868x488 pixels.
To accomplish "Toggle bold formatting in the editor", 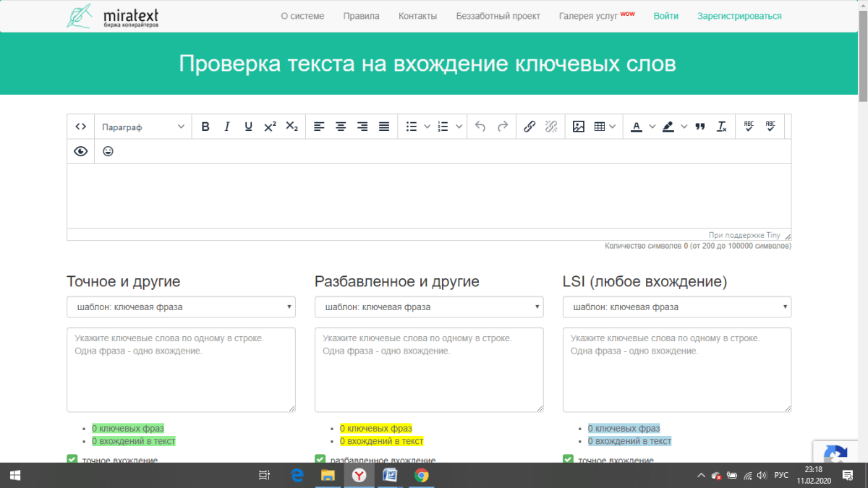I will 205,127.
